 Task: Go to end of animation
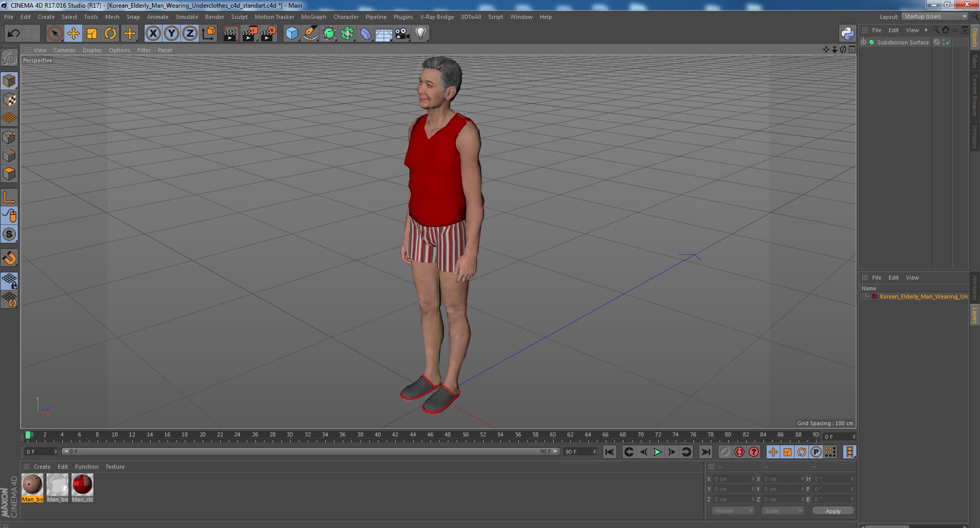pos(705,452)
